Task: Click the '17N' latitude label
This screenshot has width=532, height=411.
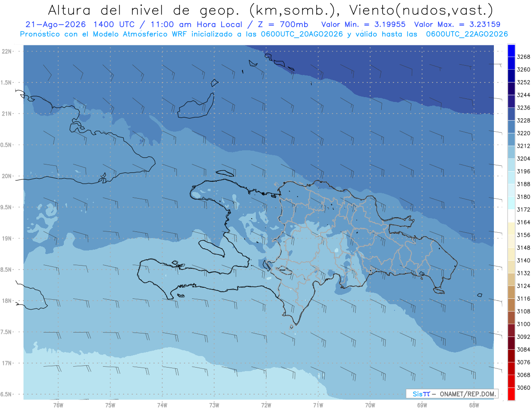Action: [x=7, y=363]
